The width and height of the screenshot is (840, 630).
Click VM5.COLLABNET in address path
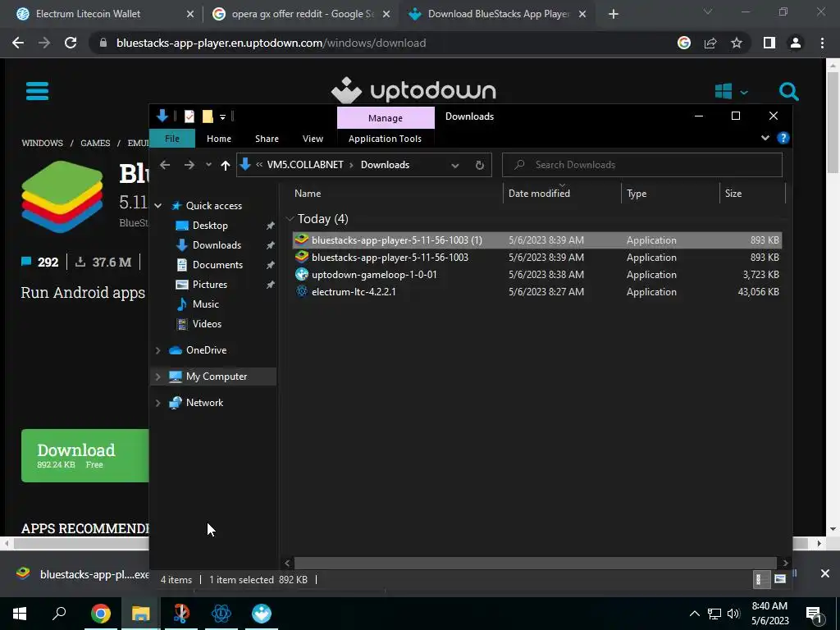pos(305,165)
